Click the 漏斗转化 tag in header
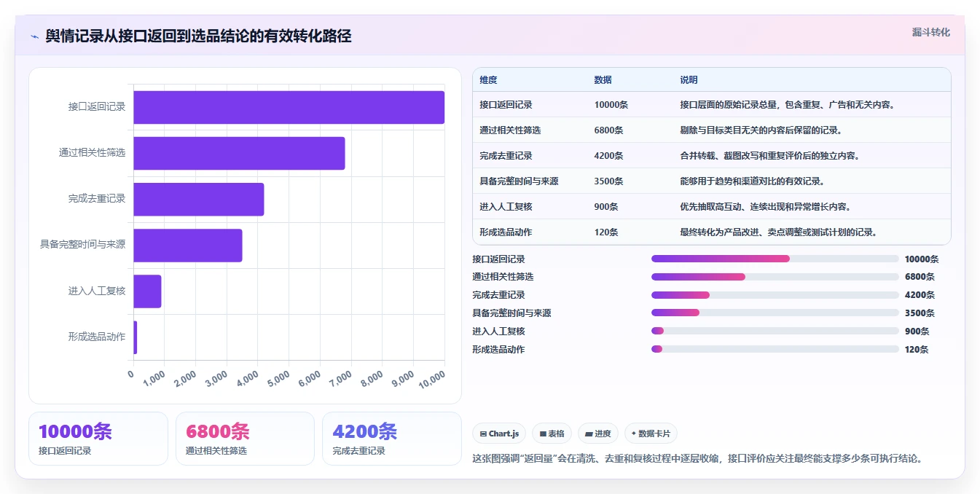 pyautogui.click(x=930, y=32)
